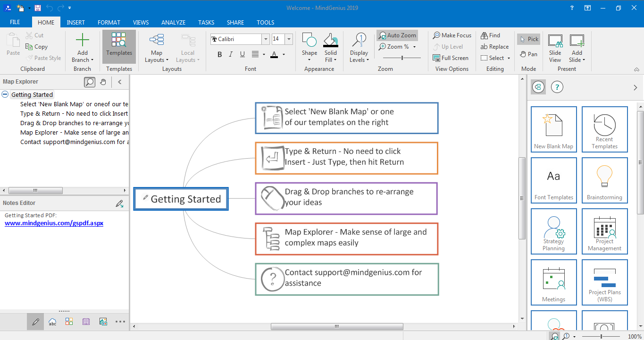Click Make Focus in View Options
Image resolution: width=644 pixels, height=340 pixels.
tap(452, 35)
